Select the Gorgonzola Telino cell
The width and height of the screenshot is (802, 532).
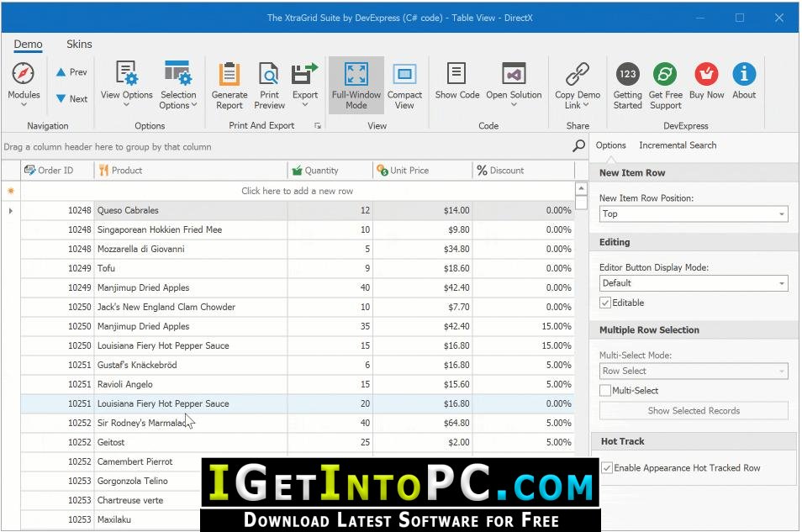coord(148,482)
